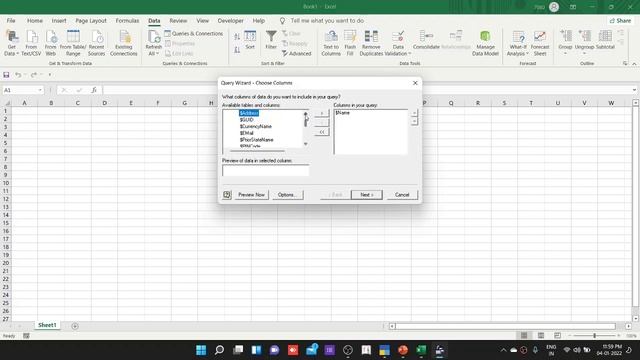640x360 pixels.
Task: Open taskbar Search
Action: point(219,350)
